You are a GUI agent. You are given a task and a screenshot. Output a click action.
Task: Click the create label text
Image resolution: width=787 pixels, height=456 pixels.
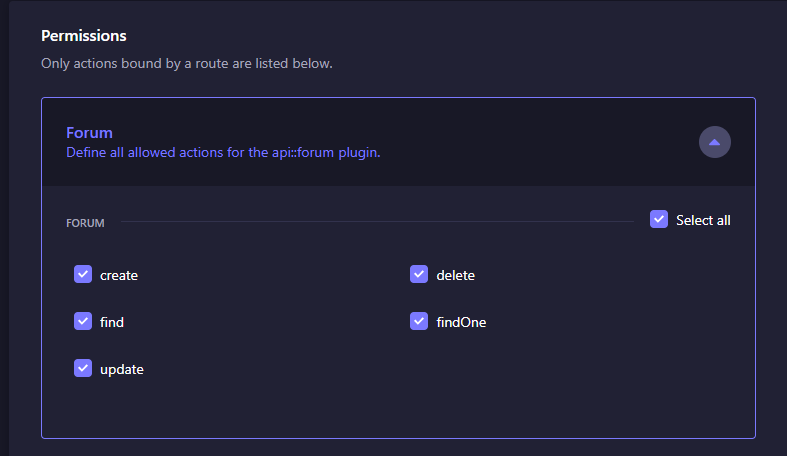[x=119, y=275]
